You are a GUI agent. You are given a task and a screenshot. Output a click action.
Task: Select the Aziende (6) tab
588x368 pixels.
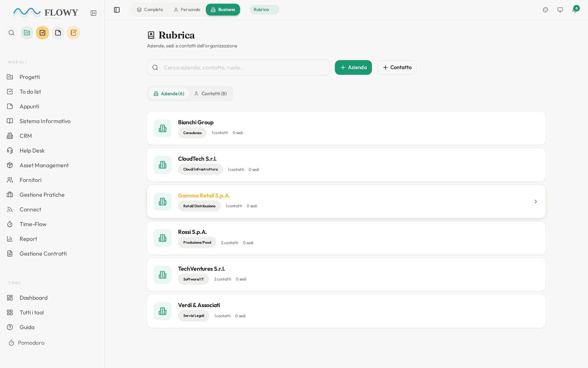point(169,94)
